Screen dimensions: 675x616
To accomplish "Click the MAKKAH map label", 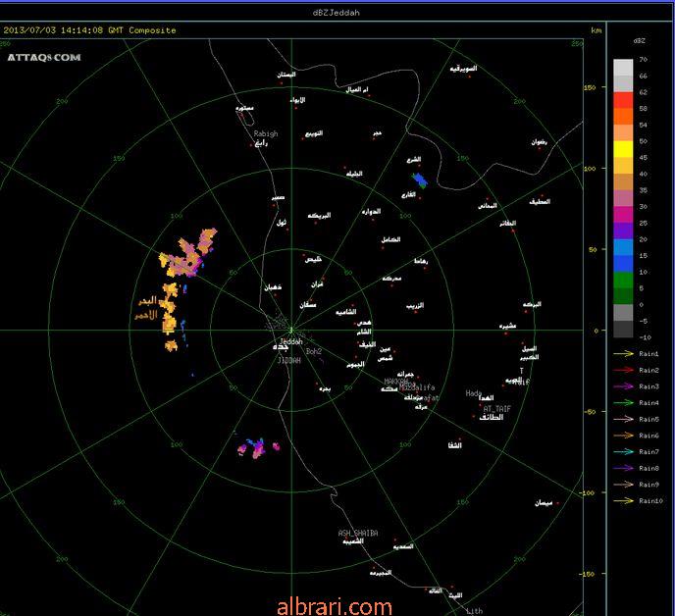I will pos(396,382).
